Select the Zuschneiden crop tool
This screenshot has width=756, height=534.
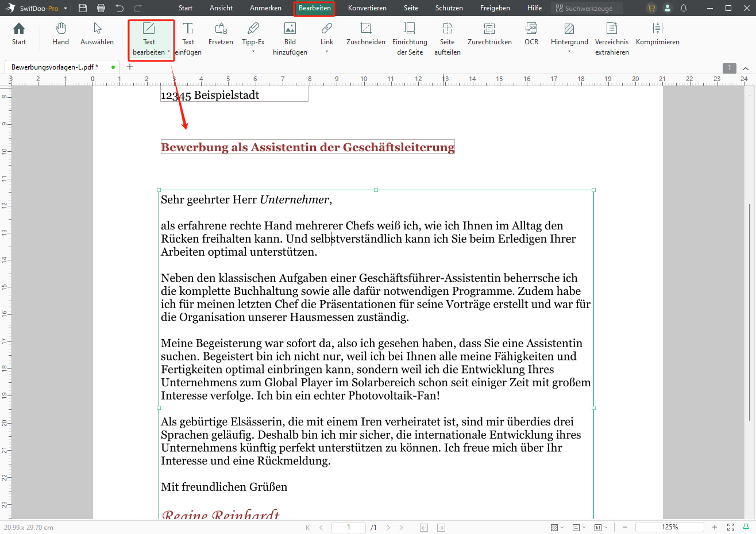click(x=366, y=34)
